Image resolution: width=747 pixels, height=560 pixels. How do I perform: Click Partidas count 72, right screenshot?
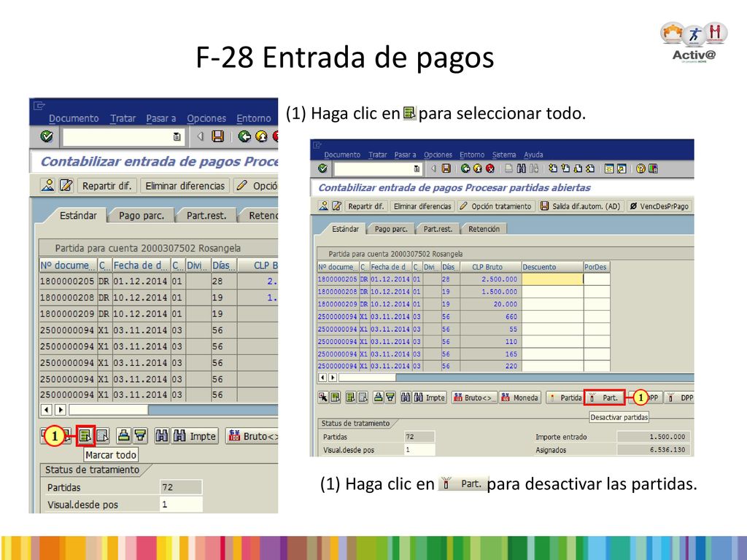(x=419, y=437)
